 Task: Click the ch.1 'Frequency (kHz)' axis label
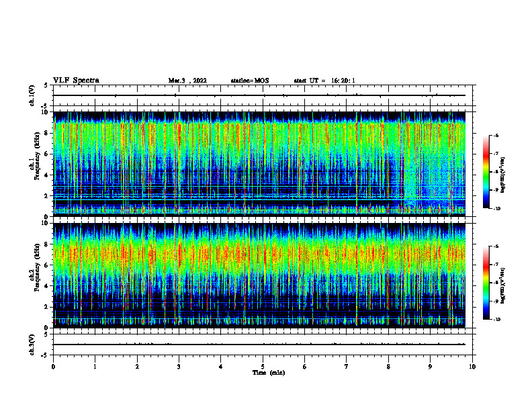[37, 156]
